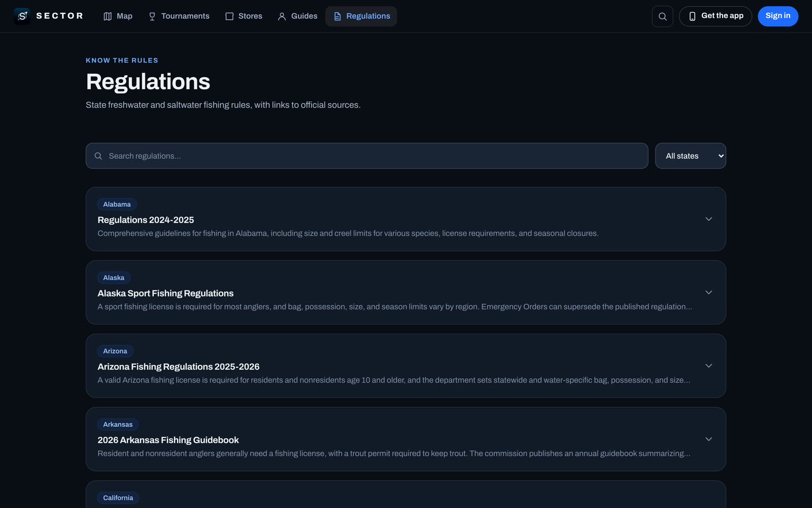The image size is (812, 508).
Task: Click the Arkansas trout permit description text
Action: (x=394, y=454)
